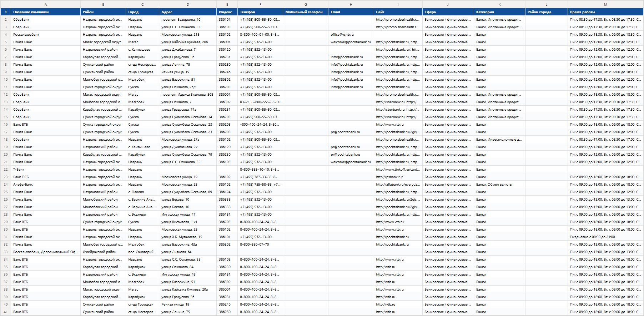Click the 'Сайт' header cell
Screen dimensions: 644x322
click(398, 12)
